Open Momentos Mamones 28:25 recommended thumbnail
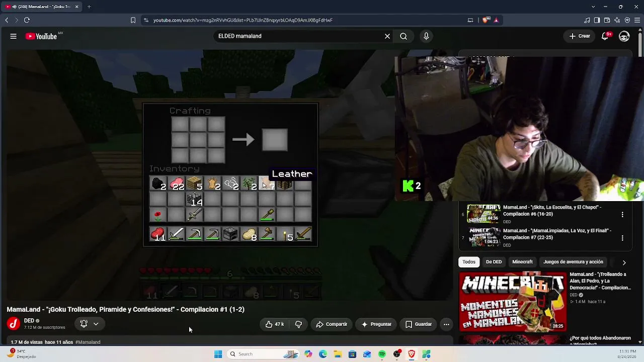644x362 pixels. coord(513,302)
